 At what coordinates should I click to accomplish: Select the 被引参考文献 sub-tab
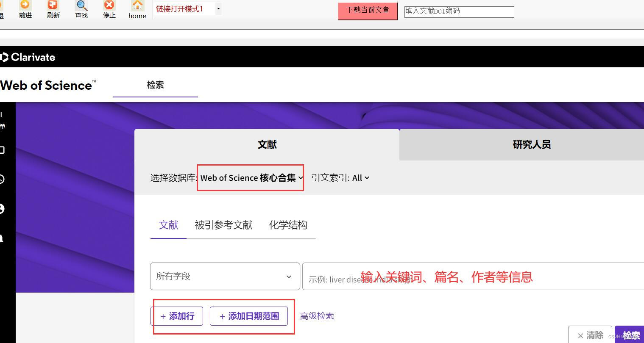pos(223,225)
